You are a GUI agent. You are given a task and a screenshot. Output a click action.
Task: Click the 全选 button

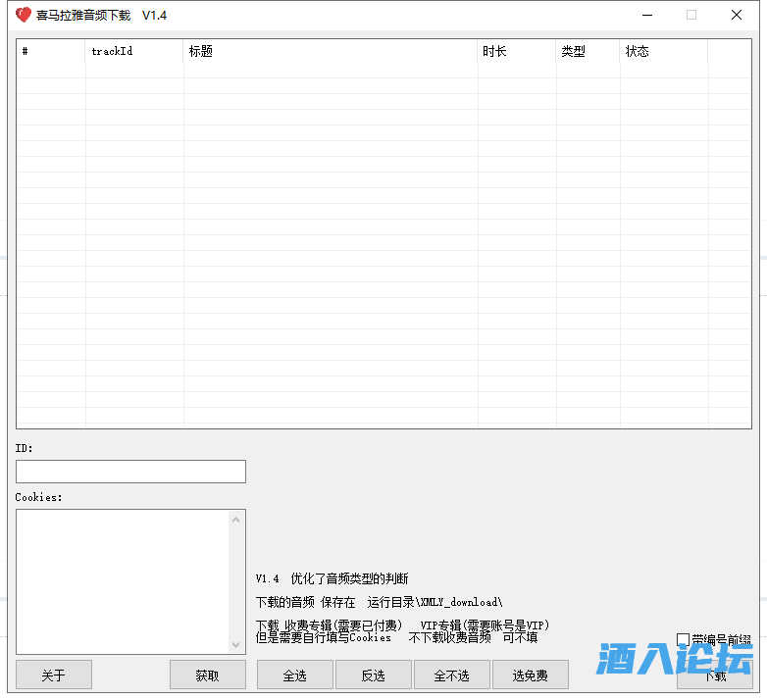pyautogui.click(x=295, y=675)
